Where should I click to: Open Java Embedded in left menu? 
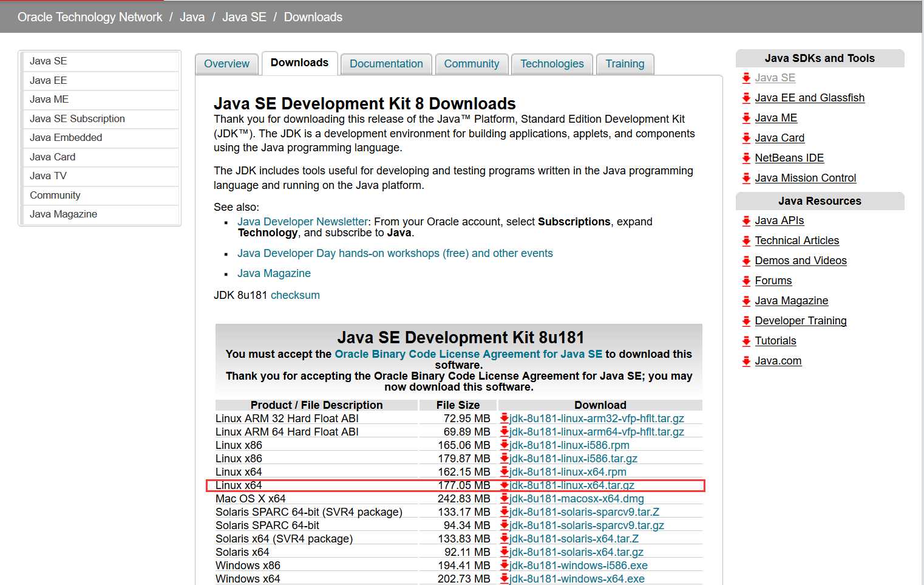(x=101, y=137)
